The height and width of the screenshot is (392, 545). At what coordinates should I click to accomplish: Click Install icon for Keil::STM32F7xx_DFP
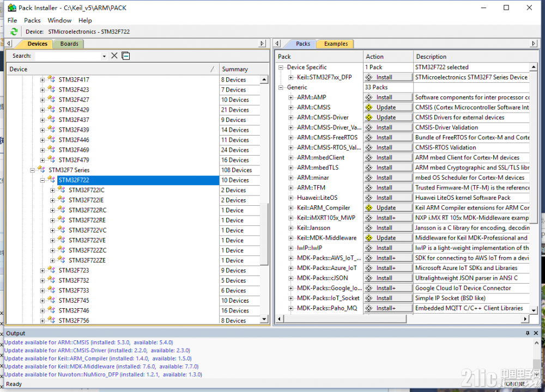(369, 77)
